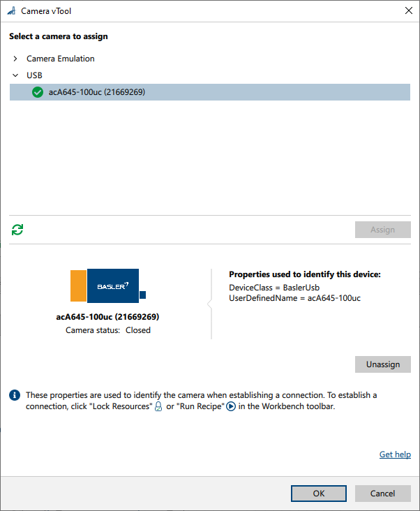Click the green checkmark status icon beside acA645-100uc

pyautogui.click(x=38, y=92)
